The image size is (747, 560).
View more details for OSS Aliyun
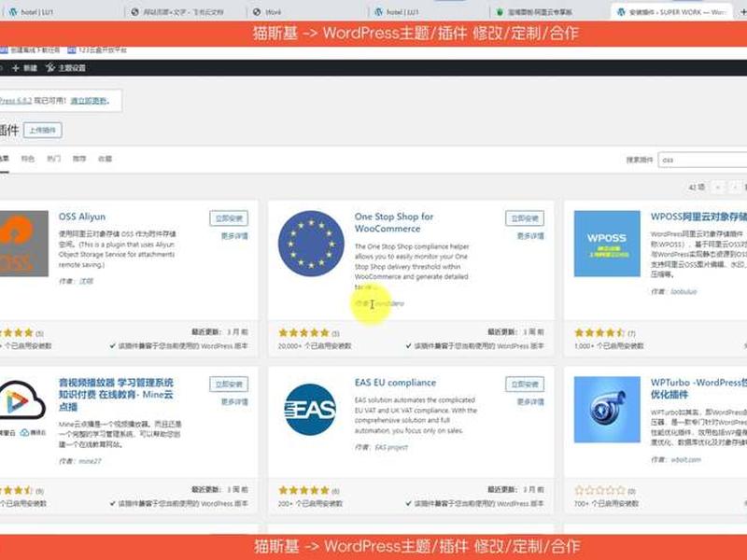pos(234,236)
